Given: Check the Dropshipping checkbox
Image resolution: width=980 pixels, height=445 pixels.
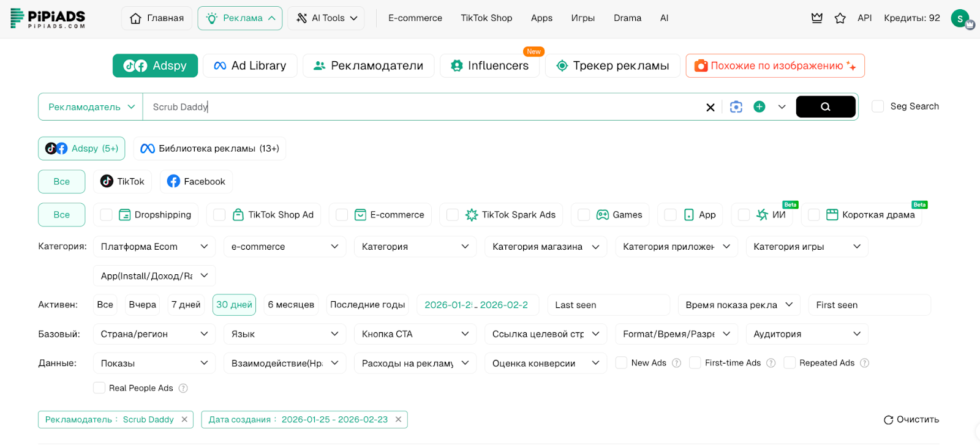Looking at the screenshot, I should click(107, 215).
